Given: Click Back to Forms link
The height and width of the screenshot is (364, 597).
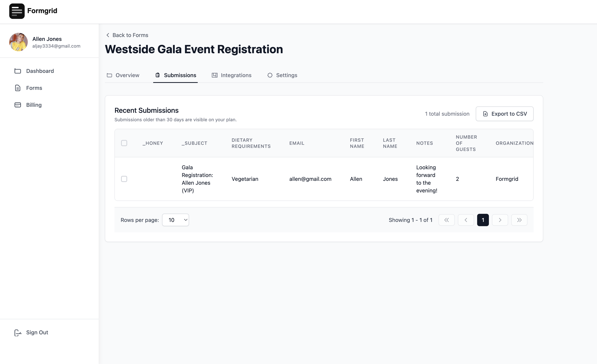Looking at the screenshot, I should point(127,35).
